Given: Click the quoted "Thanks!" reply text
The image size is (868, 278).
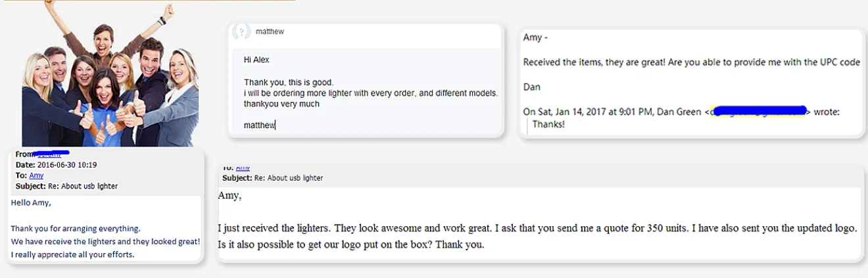Looking at the screenshot, I should pyautogui.click(x=548, y=124).
